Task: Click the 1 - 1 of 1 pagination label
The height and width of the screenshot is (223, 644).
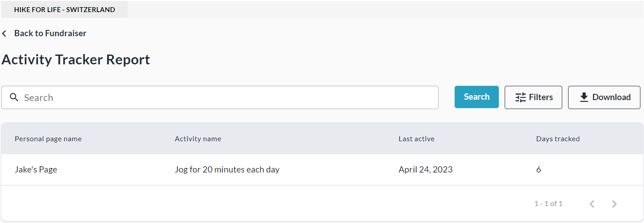Action: (548, 204)
